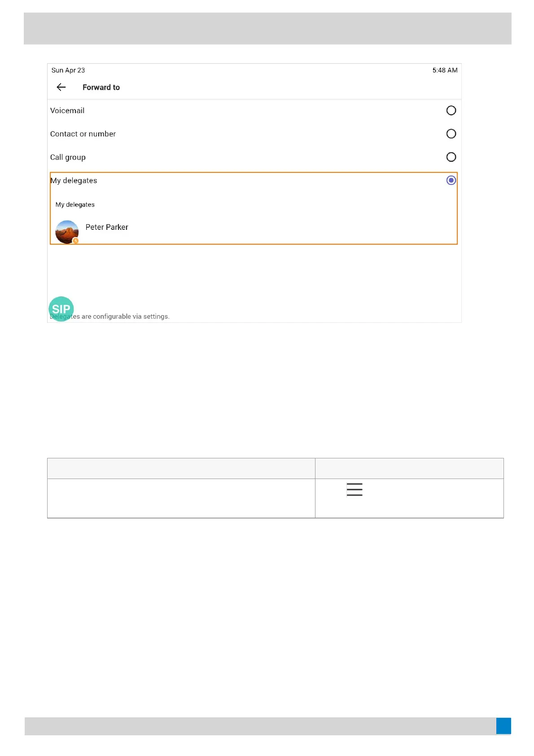Select the Voicemail radio button
Viewport: 534px width, 756px height.
pyautogui.click(x=451, y=110)
